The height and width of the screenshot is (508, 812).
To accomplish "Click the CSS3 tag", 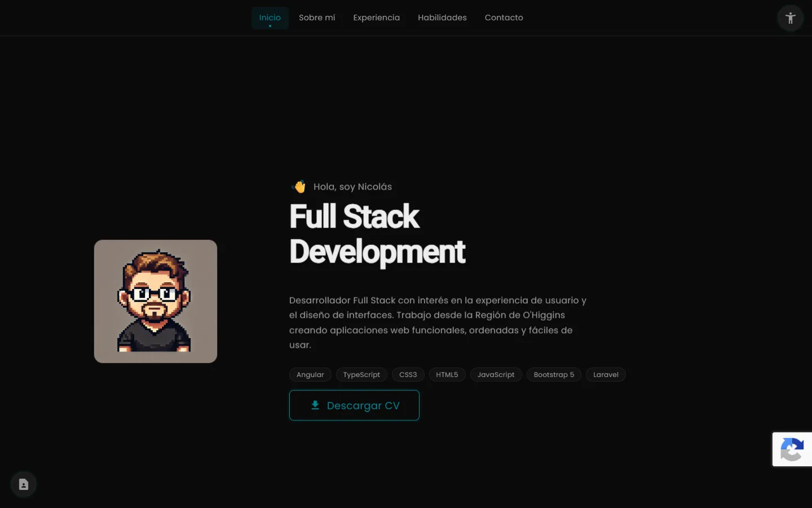I will pos(408,375).
